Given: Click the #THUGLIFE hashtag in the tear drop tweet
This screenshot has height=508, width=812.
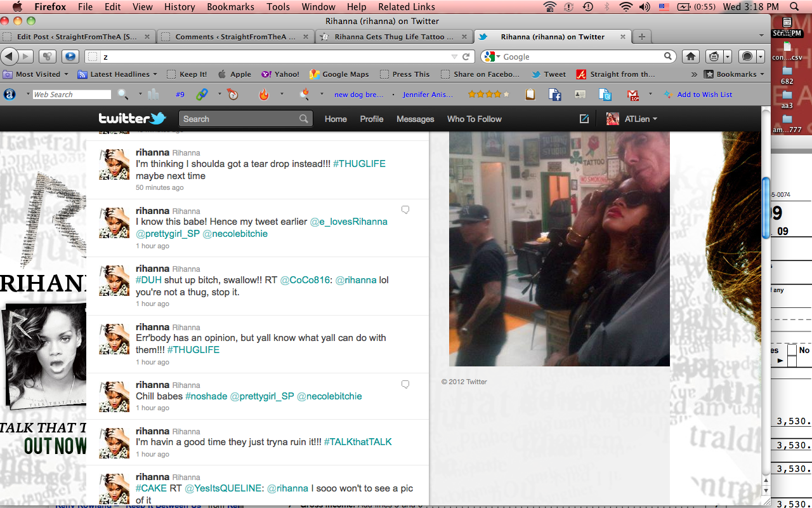Looking at the screenshot, I should (359, 164).
